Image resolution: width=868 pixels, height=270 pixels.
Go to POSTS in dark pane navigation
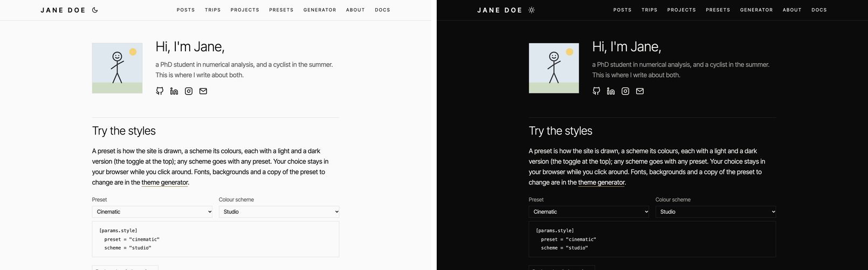point(623,10)
